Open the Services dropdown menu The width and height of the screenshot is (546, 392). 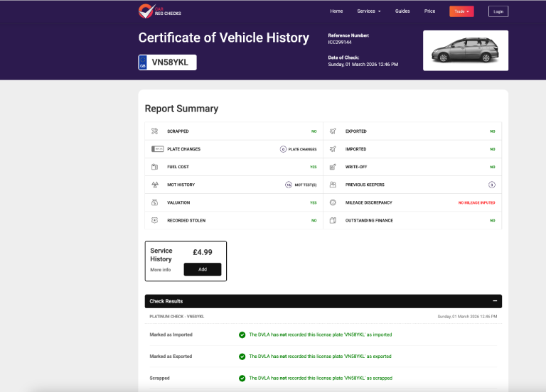[369, 11]
